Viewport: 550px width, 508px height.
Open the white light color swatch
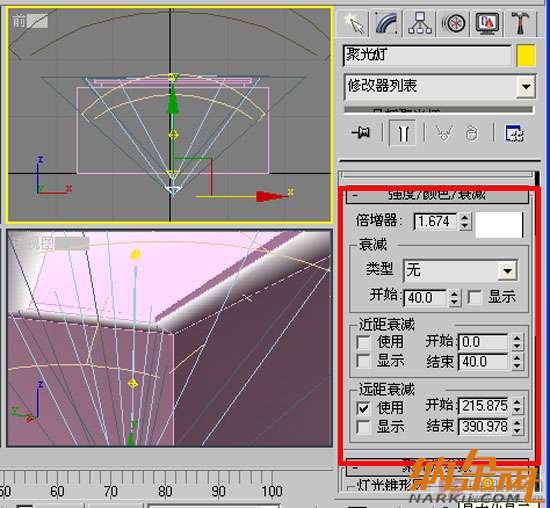click(x=499, y=225)
